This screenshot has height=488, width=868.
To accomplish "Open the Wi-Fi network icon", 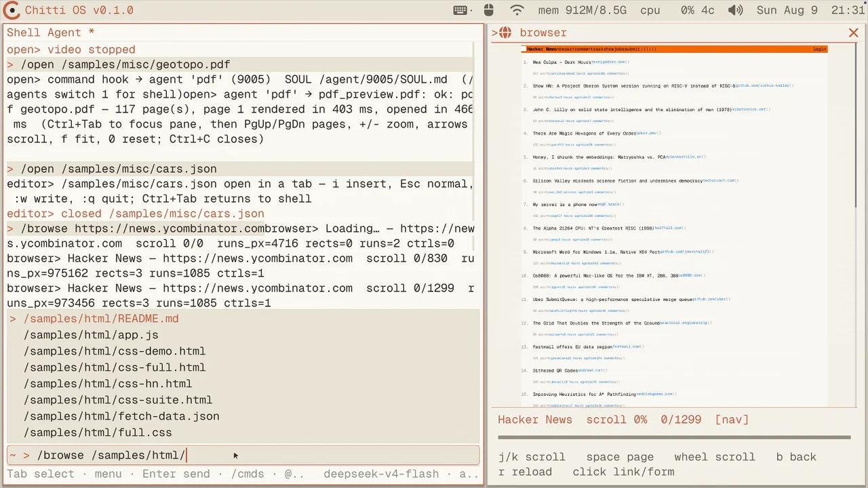I will 517,10.
